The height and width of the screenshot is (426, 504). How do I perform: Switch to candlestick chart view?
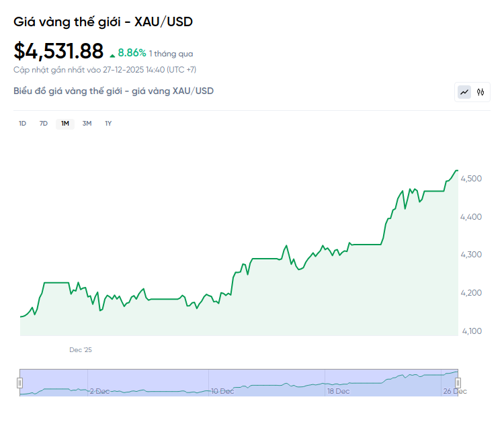point(480,92)
